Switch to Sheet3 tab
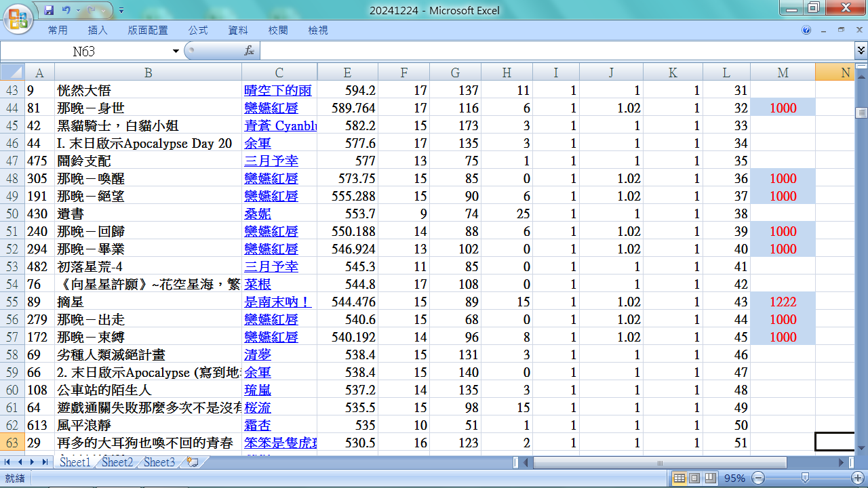Viewport: 868px width, 488px height. click(159, 462)
